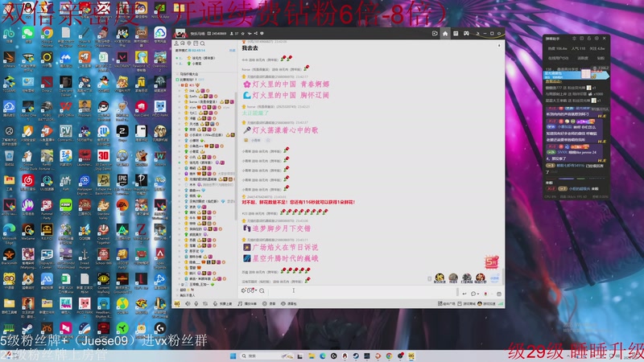
Task: Click the first game thumbnail above input
Action: pyautogui.click(x=440, y=278)
